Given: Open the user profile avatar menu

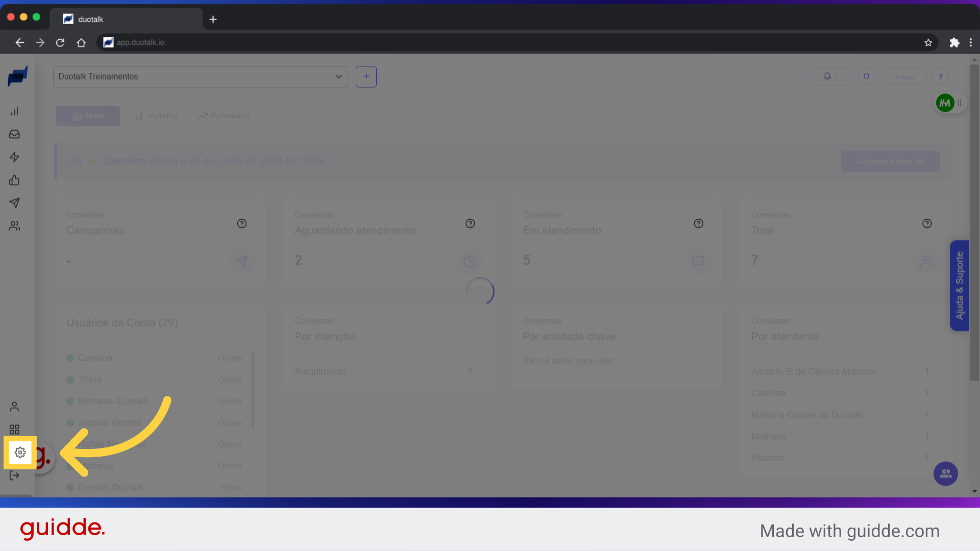Looking at the screenshot, I should pyautogui.click(x=944, y=103).
